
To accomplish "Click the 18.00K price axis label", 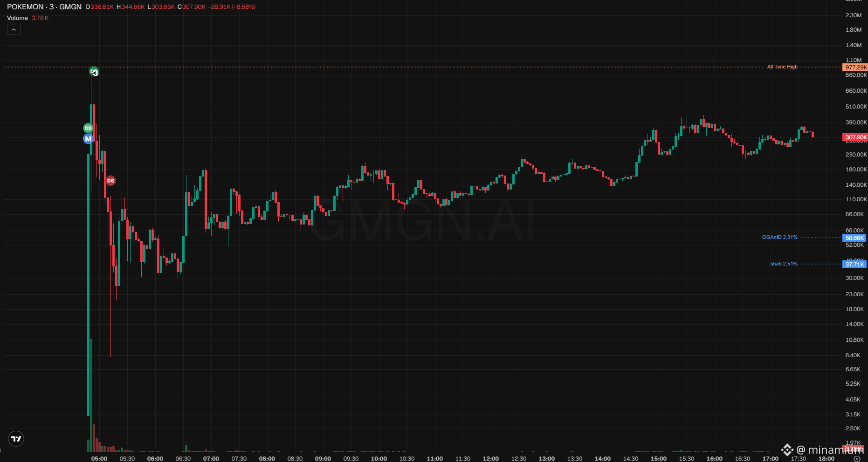I will tap(855, 309).
